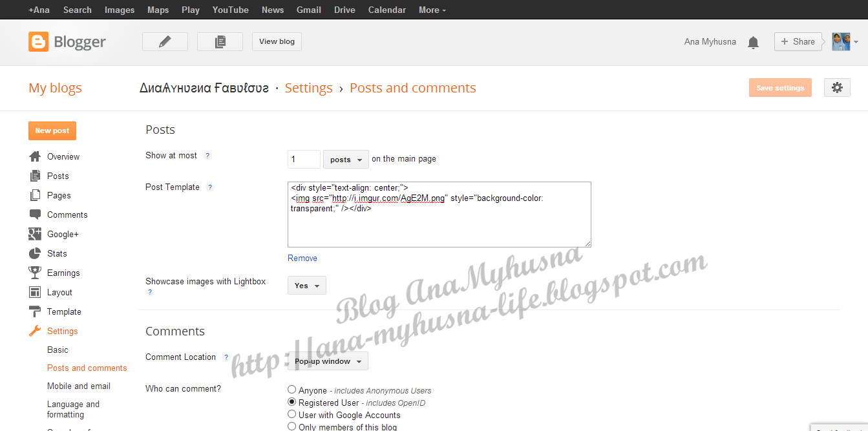Open Play in Google bar

tap(191, 10)
